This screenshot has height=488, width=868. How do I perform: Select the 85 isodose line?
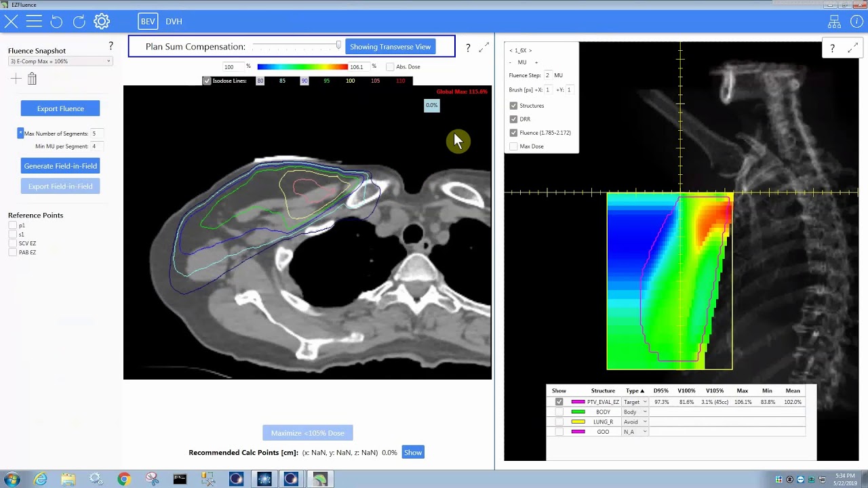click(x=282, y=81)
